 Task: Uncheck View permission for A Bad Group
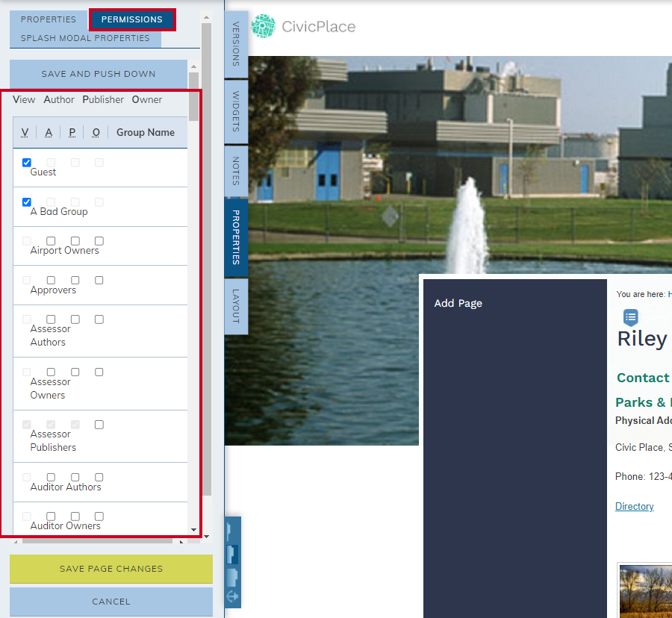coord(27,202)
